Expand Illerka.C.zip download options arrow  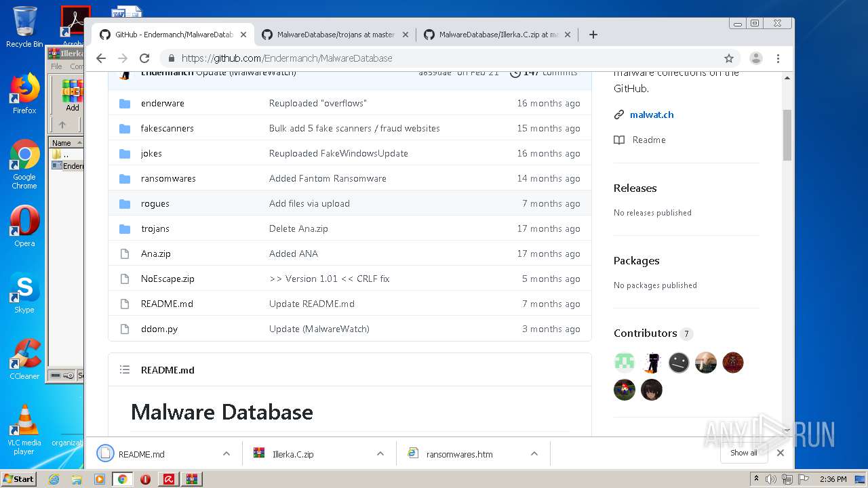(380, 454)
